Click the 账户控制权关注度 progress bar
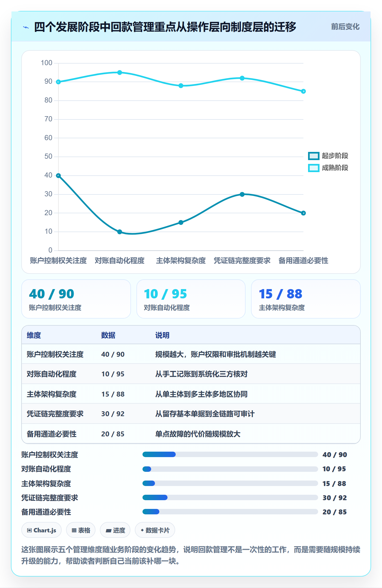This screenshot has height=588, width=382. click(230, 454)
